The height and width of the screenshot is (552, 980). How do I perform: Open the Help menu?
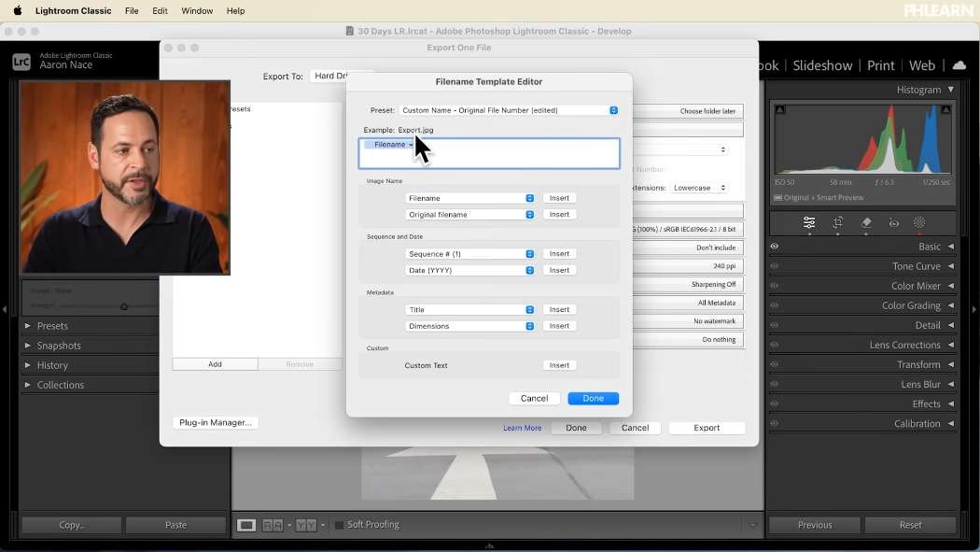[235, 10]
